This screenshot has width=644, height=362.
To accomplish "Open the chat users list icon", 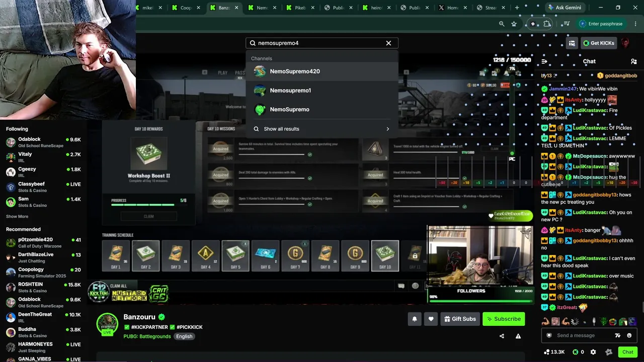I will point(633,61).
